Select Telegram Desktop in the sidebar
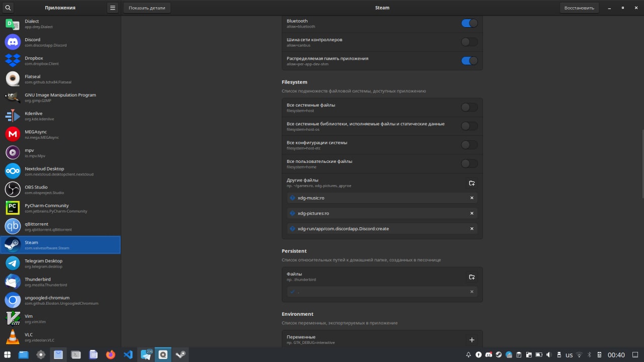This screenshot has width=644, height=362. pos(60,263)
